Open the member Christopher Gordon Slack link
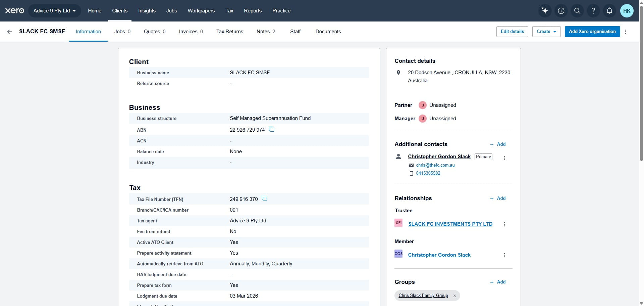The height and width of the screenshot is (306, 644). pos(439,255)
